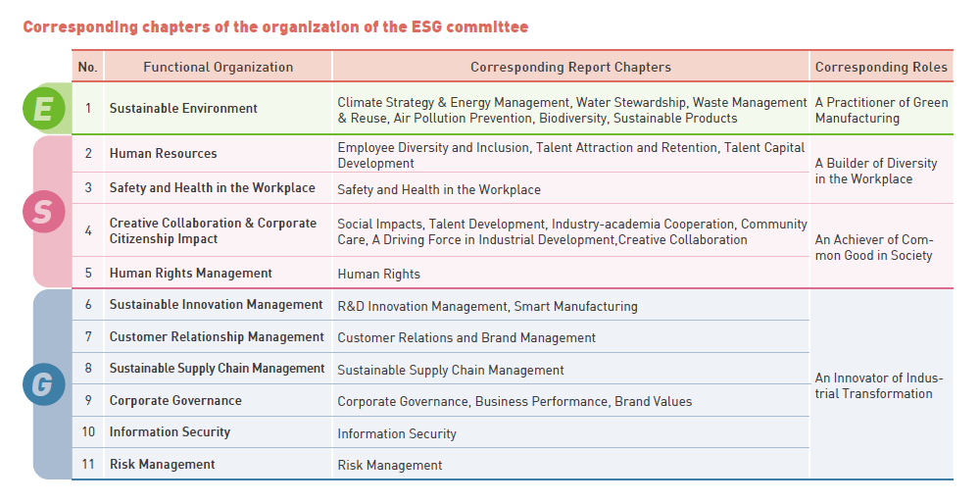Click the 'Risk Management' organization label
Image resolution: width=980 pixels, height=504 pixels.
[x=163, y=465]
